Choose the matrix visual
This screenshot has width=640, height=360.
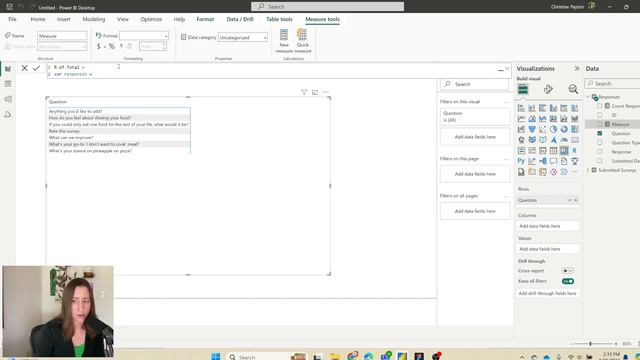(564, 151)
